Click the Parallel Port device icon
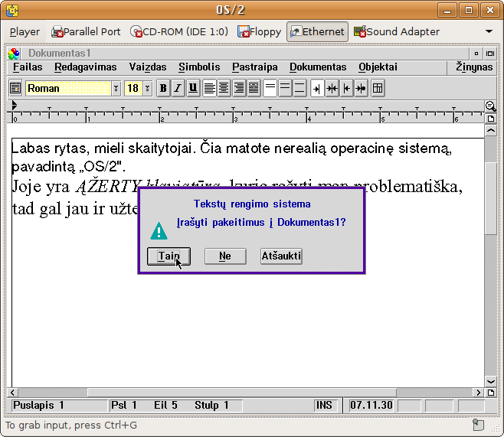The image size is (504, 437). 57,32
